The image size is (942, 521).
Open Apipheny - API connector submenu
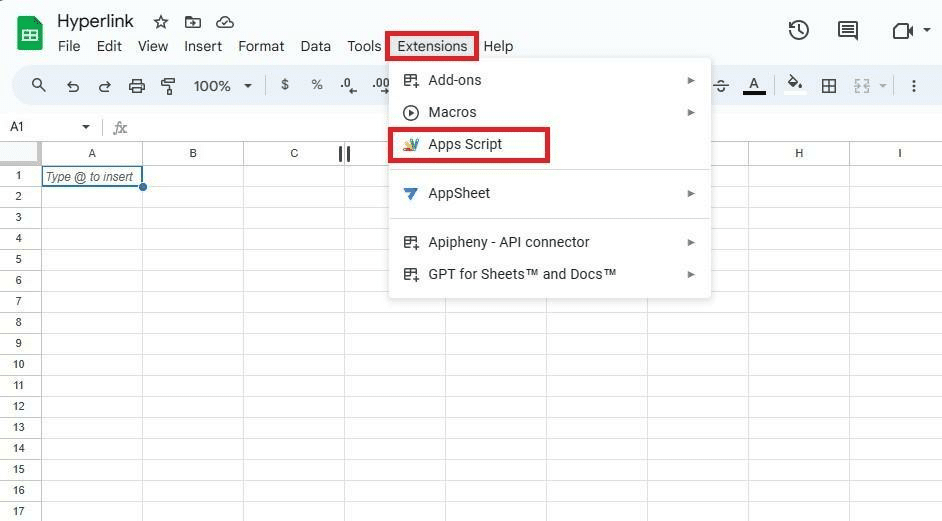click(x=550, y=242)
